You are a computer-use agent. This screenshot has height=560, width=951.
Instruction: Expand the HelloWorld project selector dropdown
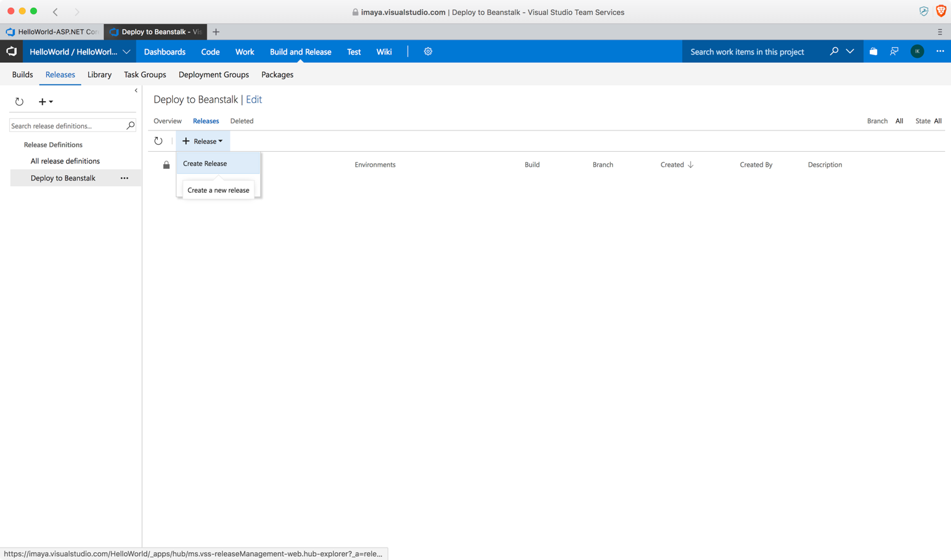tap(127, 52)
